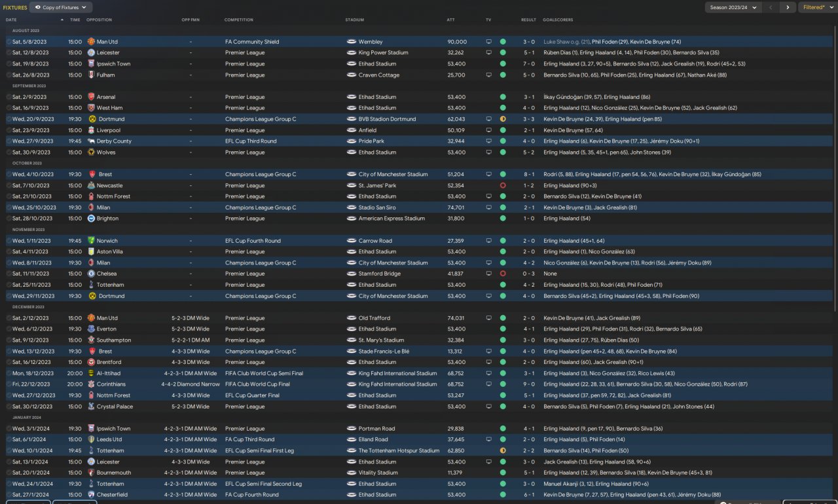Screen dimensions: 838x504
Task: Click the Norwich club badge
Action: coord(91,241)
